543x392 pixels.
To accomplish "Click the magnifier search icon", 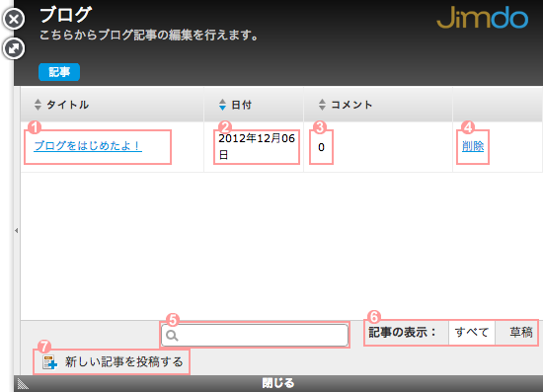I will (172, 335).
